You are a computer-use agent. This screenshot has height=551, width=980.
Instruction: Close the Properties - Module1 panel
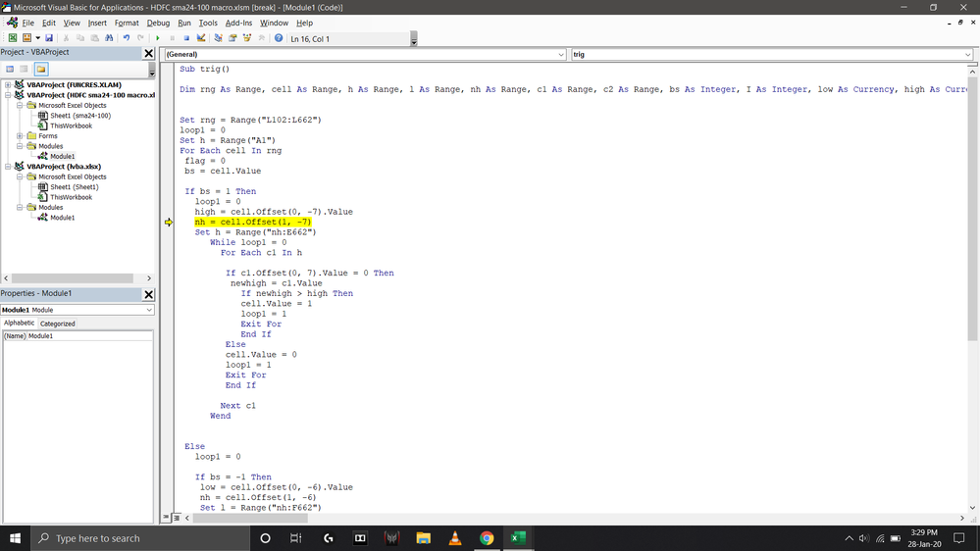pyautogui.click(x=149, y=294)
